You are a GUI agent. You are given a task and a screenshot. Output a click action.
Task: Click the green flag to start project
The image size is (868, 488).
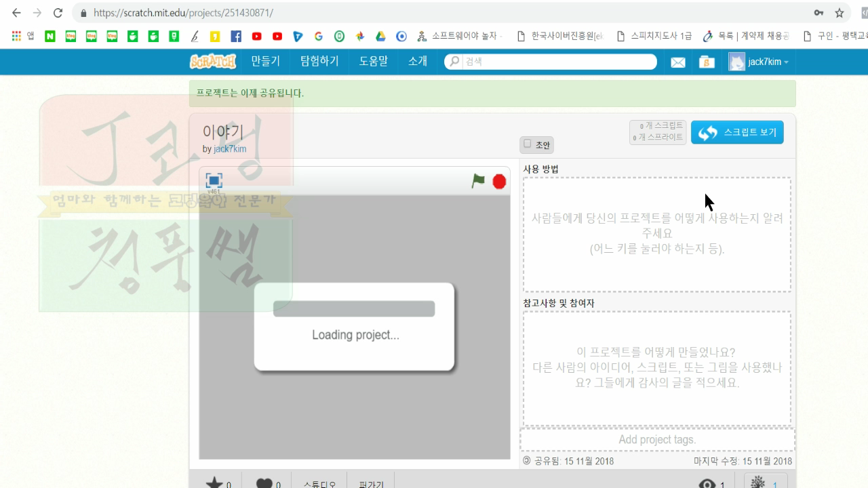[478, 181]
